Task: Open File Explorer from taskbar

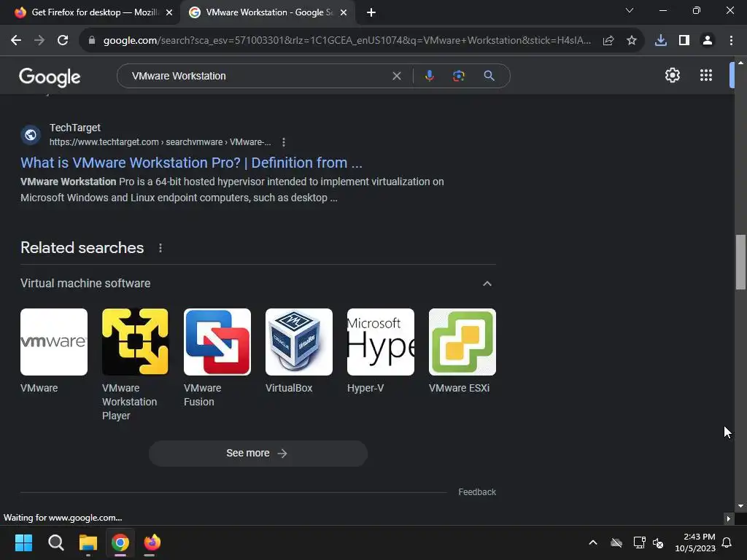Action: (x=88, y=542)
